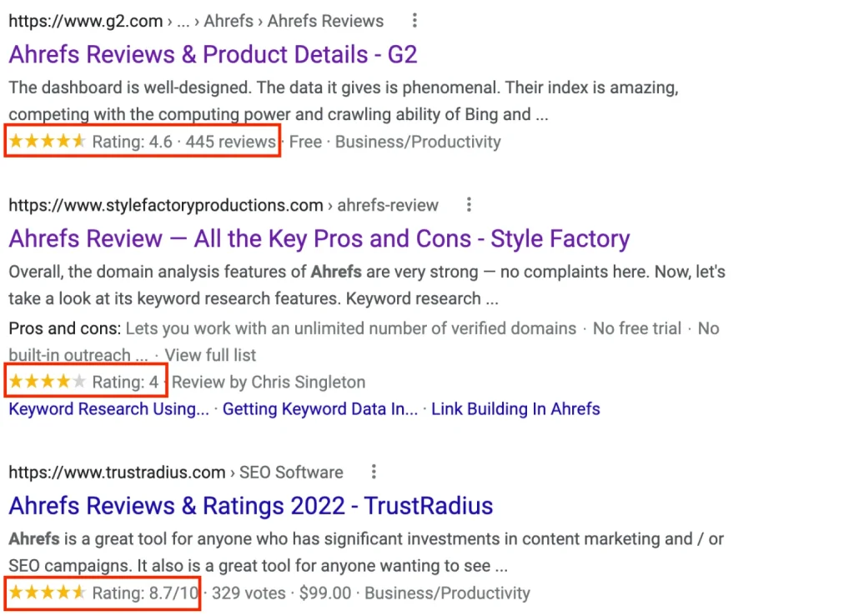854x616 pixels.
Task: Open the three-dot menu beside the stylefactoryproductions.com URL
Action: point(469,204)
